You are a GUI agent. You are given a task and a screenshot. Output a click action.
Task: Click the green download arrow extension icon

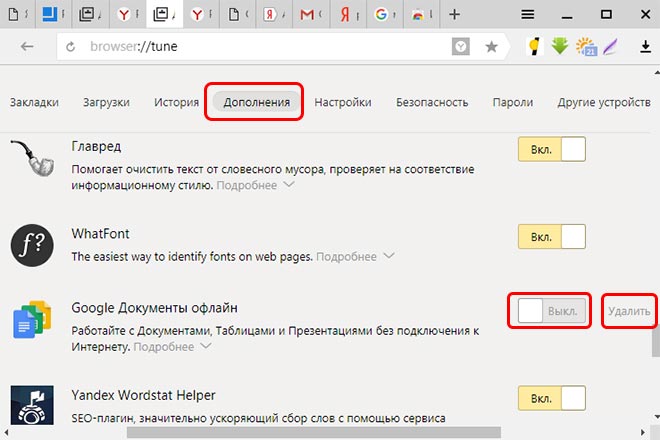[x=560, y=46]
